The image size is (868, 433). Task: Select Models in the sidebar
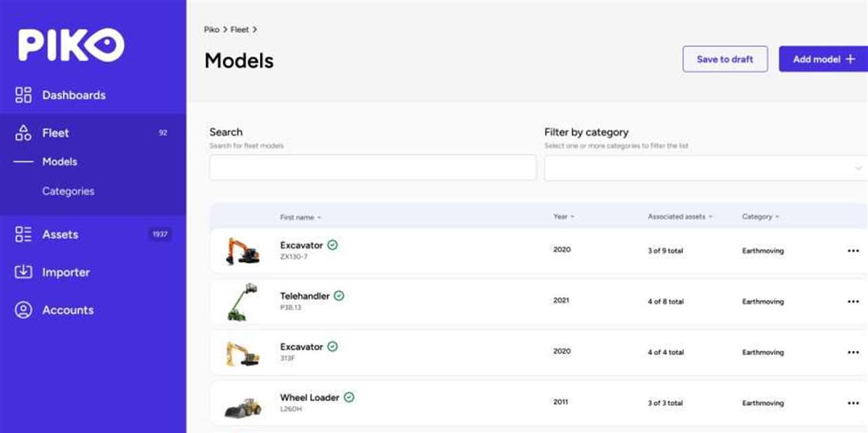(x=59, y=161)
